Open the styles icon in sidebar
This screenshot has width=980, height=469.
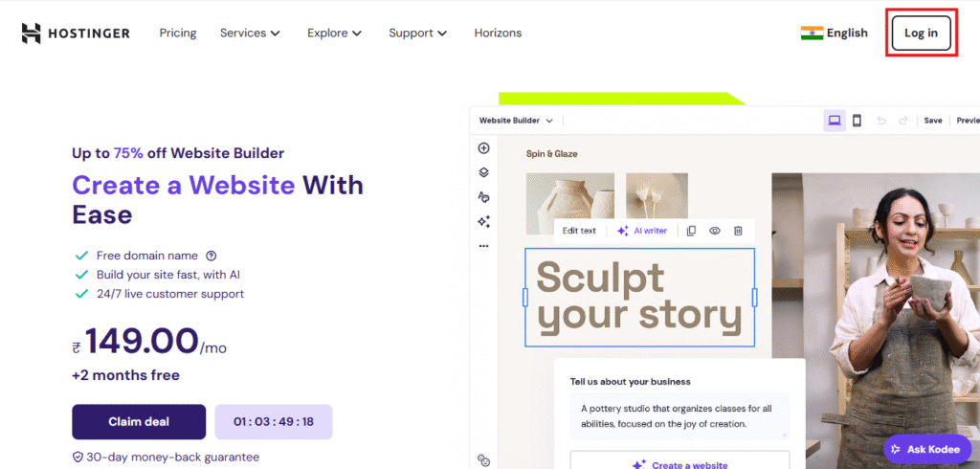pyautogui.click(x=483, y=197)
